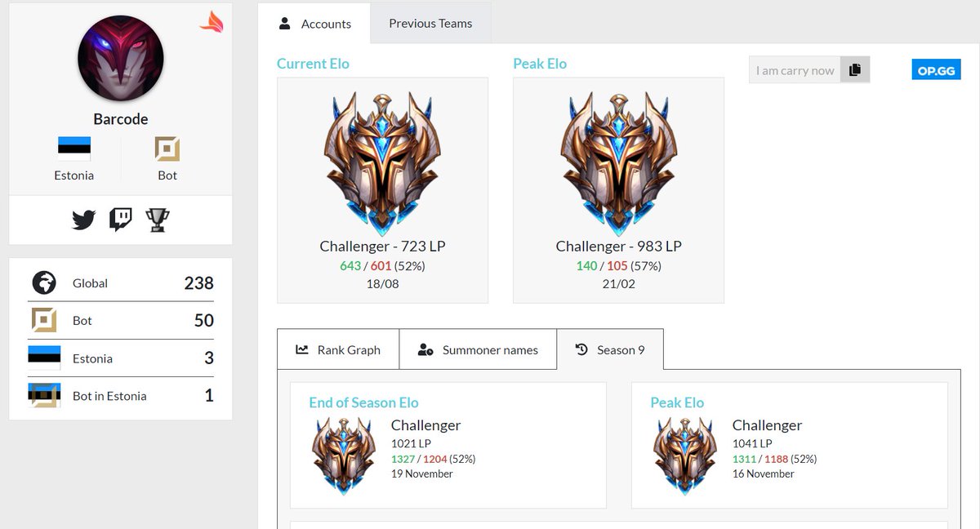Click the 'Bot in Estonia' ranking label
The image size is (980, 529).
tap(109, 396)
